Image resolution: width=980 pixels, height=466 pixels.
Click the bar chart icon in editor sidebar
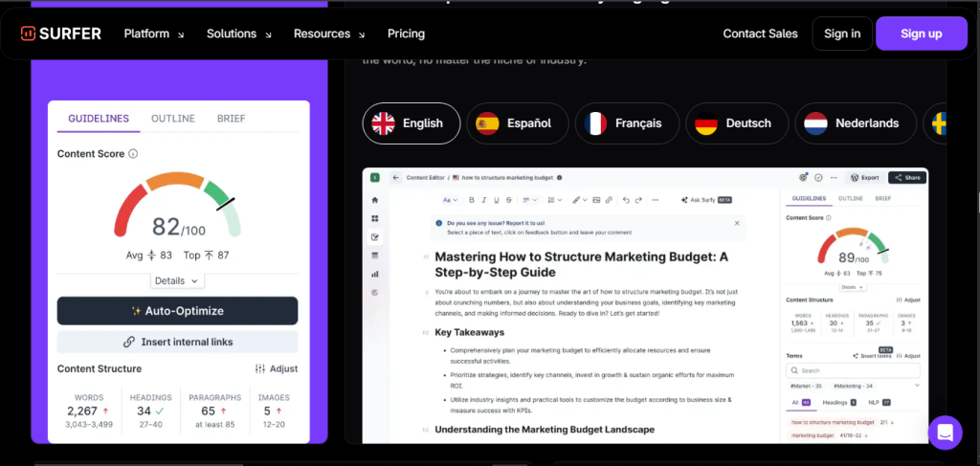(x=375, y=274)
